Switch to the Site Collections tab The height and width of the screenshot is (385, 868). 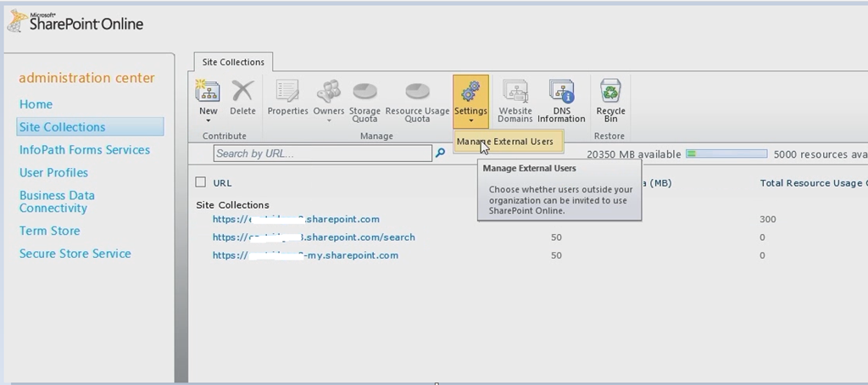[233, 62]
